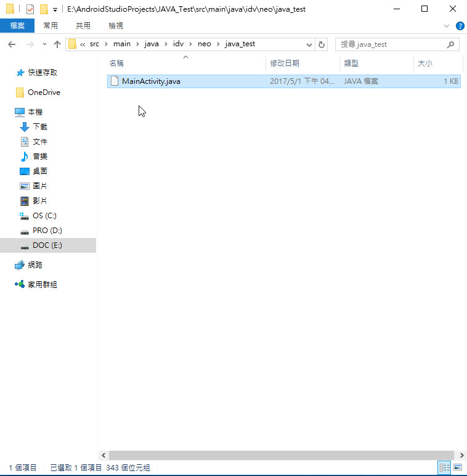Open chevron after main in breadcrumb

click(137, 44)
